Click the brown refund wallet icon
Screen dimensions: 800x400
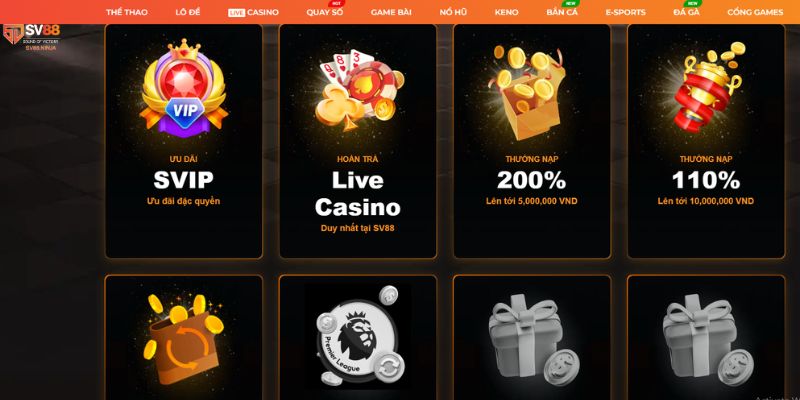tap(184, 339)
